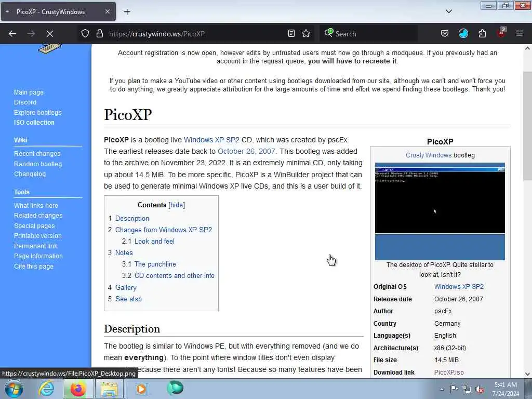The width and height of the screenshot is (532, 399).
Task: Focus the Search box in toolbar
Action: click(x=368, y=34)
